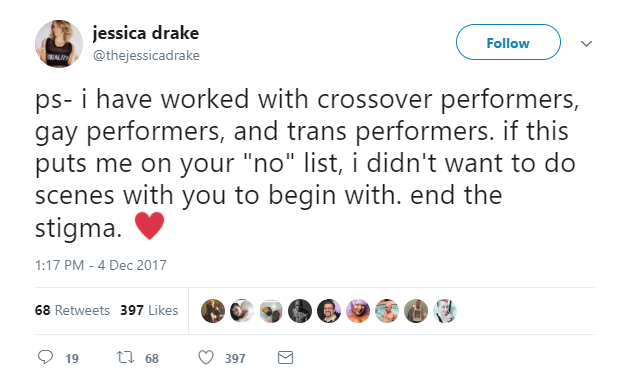Open the last liker avatar in row
621x390 pixels.
click(x=445, y=311)
